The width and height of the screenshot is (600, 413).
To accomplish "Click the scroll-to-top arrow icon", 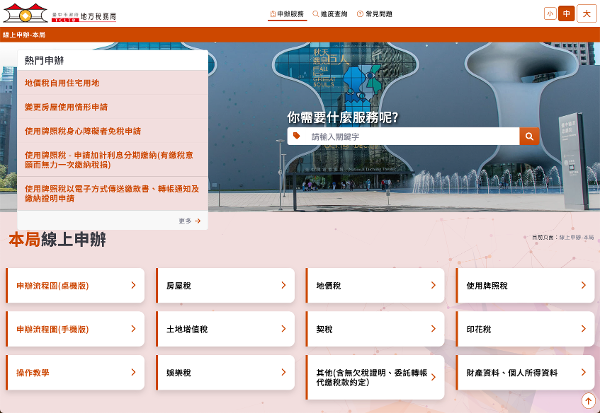I will (588, 401).
